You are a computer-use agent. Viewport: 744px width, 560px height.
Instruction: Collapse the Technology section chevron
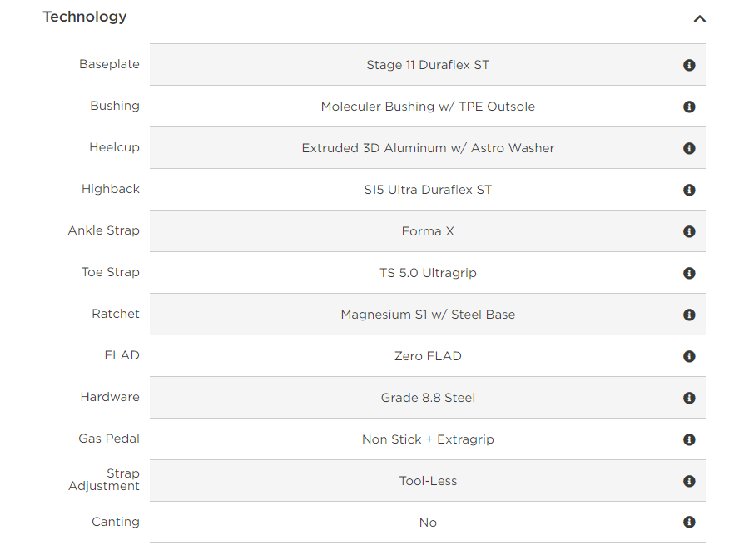(x=699, y=19)
